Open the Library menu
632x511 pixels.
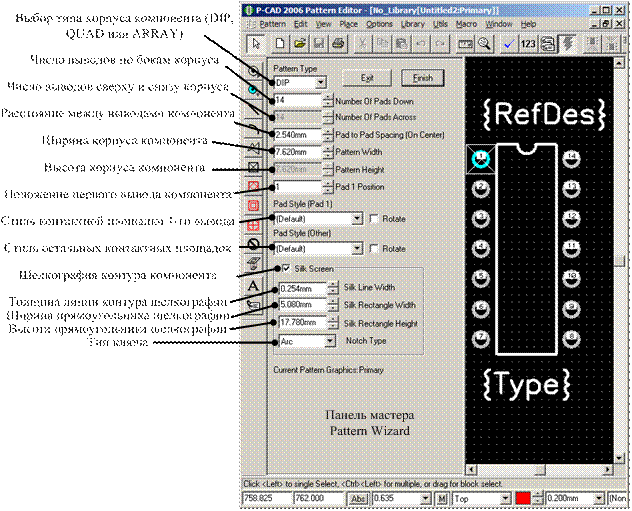(413, 24)
